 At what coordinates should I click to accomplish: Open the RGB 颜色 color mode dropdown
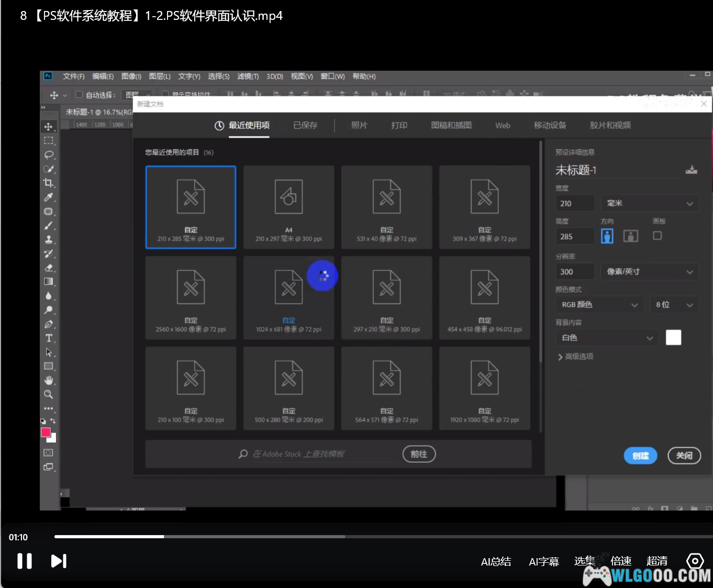599,305
